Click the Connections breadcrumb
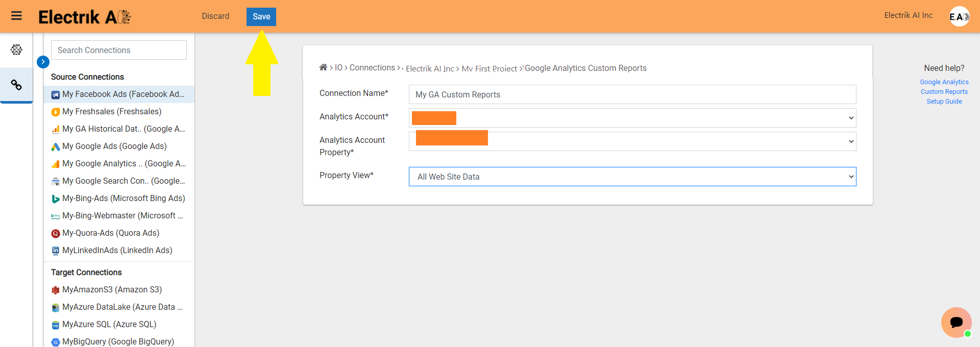Image resolution: width=980 pixels, height=347 pixels. (x=372, y=68)
